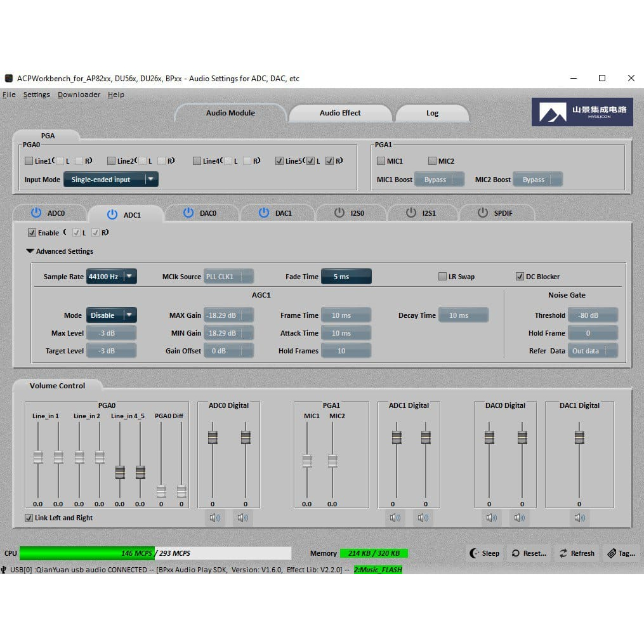Click the MVSilicon logo

pos(582,112)
